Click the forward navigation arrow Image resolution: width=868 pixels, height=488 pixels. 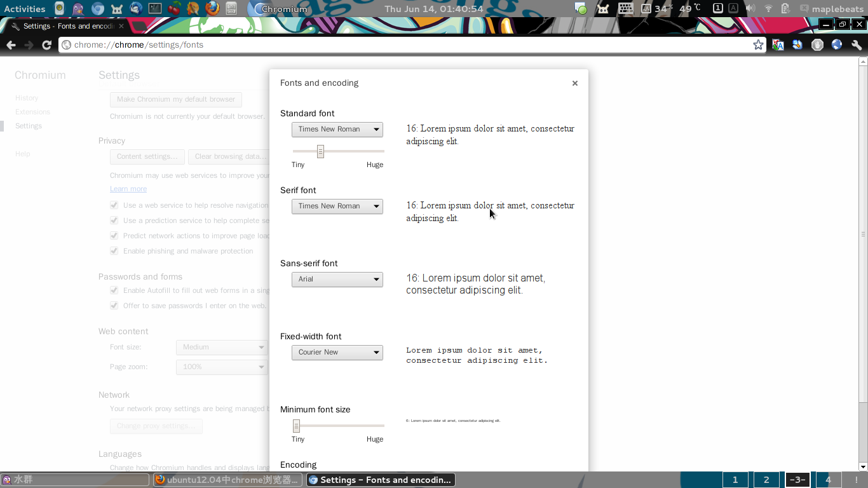pos(29,45)
